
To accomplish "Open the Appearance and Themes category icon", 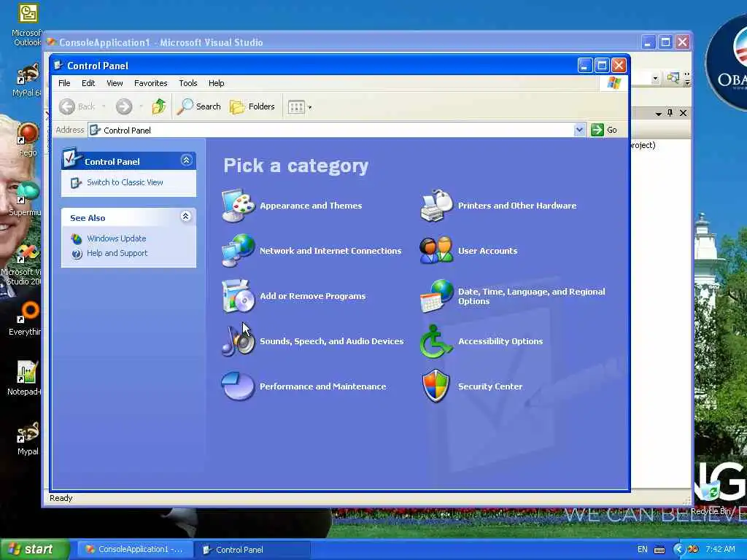I will point(239,205).
